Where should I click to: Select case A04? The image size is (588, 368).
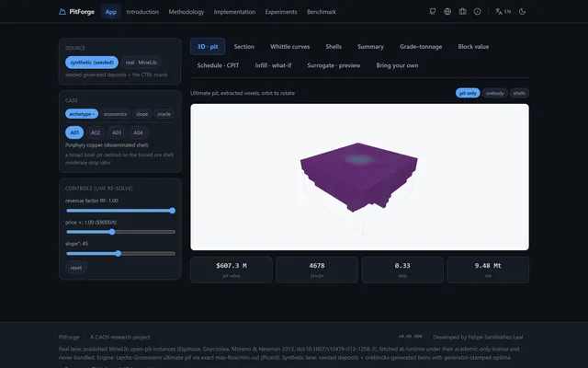tap(138, 132)
